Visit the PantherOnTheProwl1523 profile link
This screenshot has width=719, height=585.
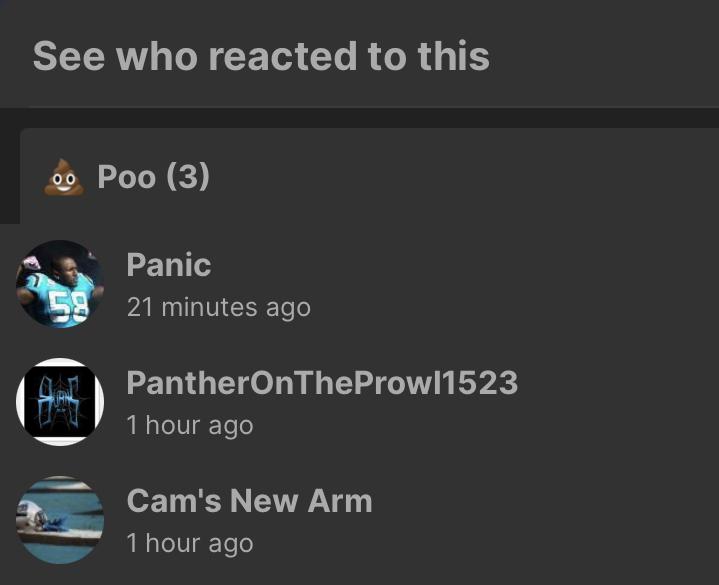coord(322,383)
